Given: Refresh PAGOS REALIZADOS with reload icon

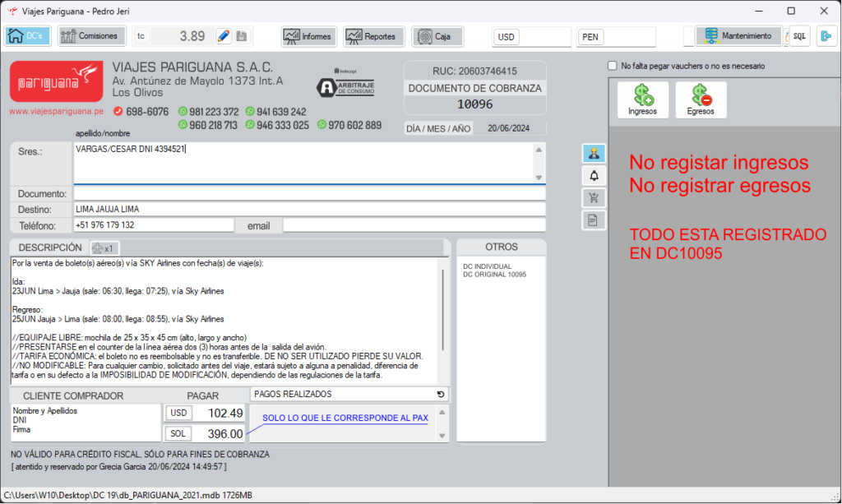Looking at the screenshot, I should (441, 395).
